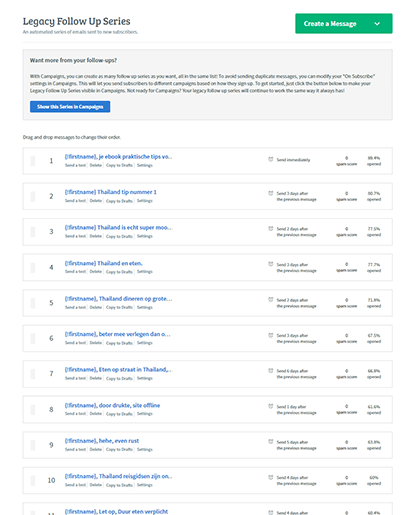Expand the Create a Message dropdown arrow
Viewport: 415px width, 515px height.
coord(377,24)
